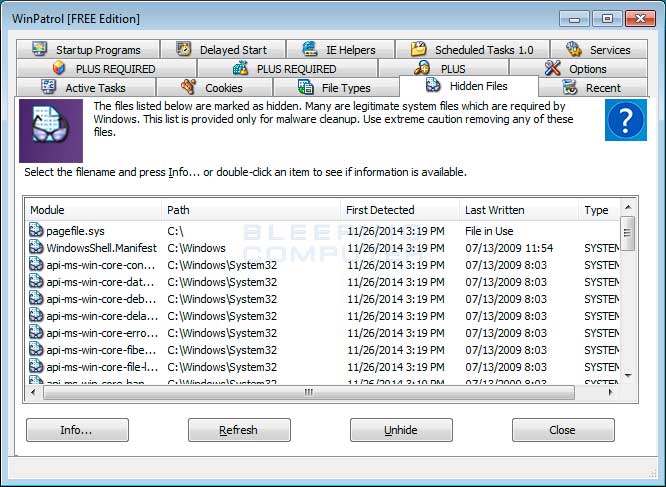Open the Services tab
Viewport: 666px width, 487px height.
click(x=599, y=49)
